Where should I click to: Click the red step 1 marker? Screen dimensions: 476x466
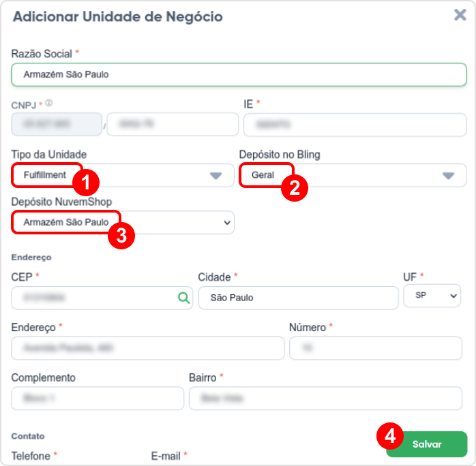[86, 183]
